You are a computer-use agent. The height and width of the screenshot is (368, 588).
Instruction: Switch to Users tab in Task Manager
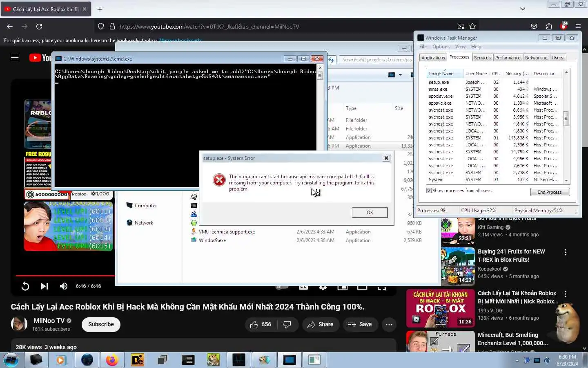click(558, 58)
